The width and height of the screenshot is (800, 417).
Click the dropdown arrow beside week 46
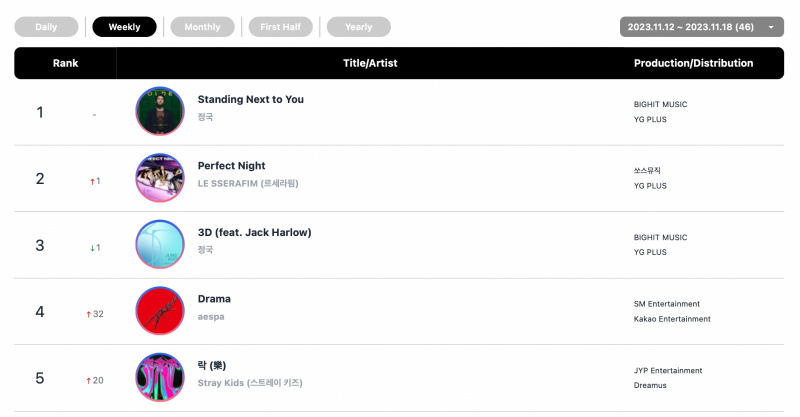[x=771, y=27]
